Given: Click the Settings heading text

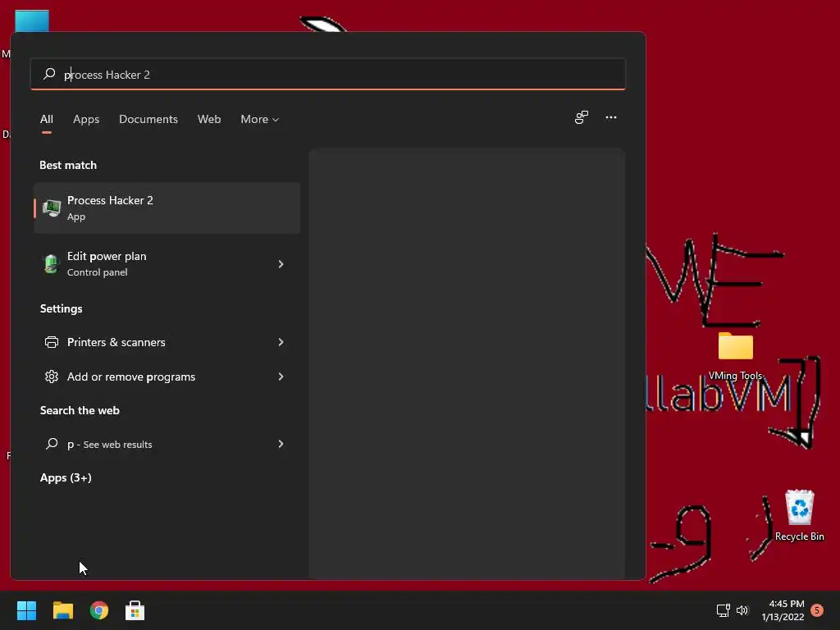Looking at the screenshot, I should tap(61, 308).
